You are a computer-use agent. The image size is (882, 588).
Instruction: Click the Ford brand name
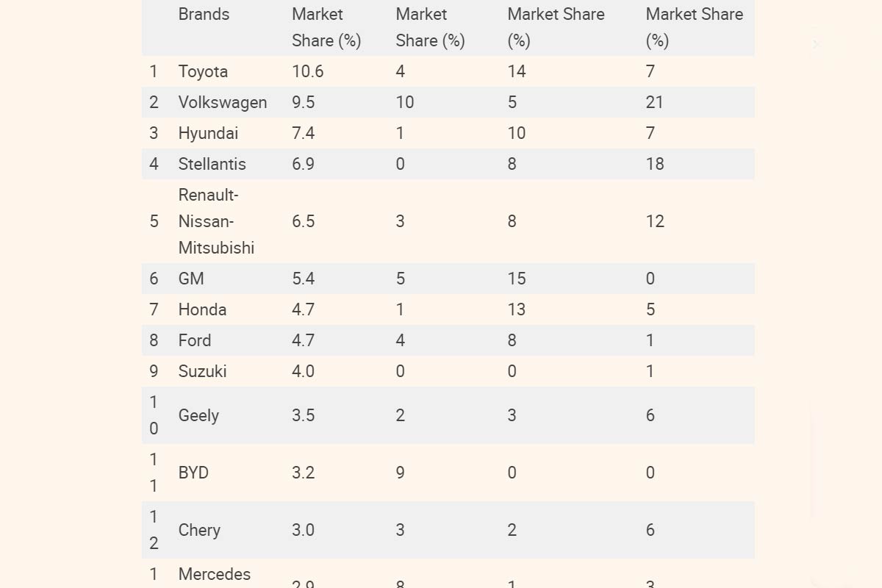195,341
